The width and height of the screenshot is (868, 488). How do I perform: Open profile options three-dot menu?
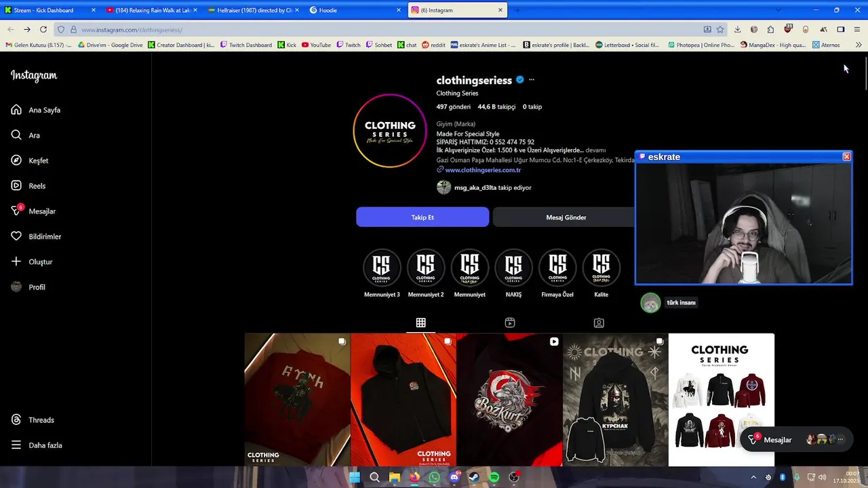point(532,80)
